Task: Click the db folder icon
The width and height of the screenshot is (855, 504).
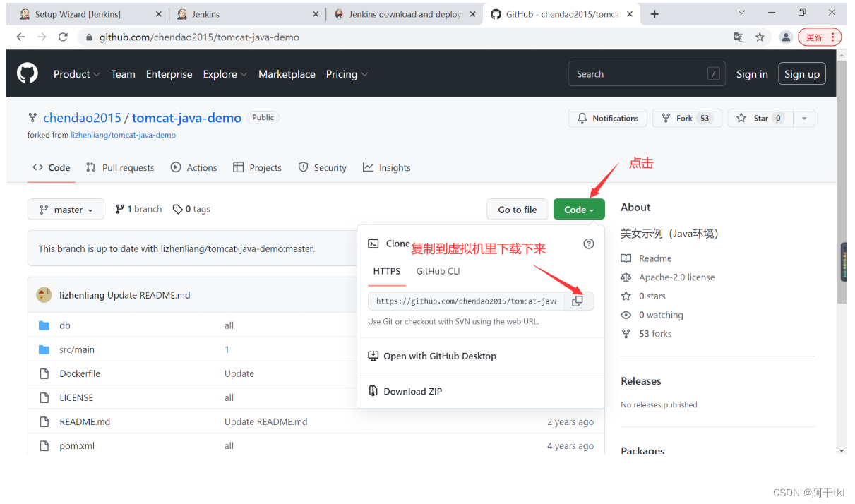Action: coord(44,325)
